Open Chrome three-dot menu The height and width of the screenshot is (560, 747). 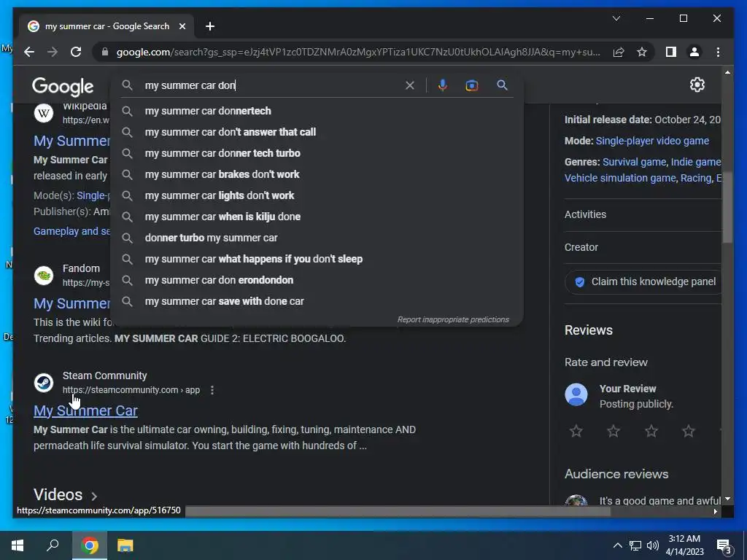[x=718, y=52]
